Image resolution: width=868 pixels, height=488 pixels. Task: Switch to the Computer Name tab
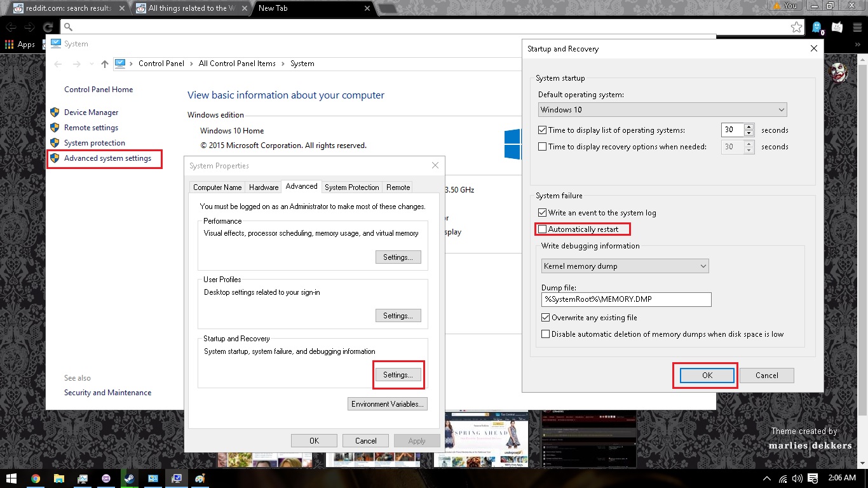point(217,187)
